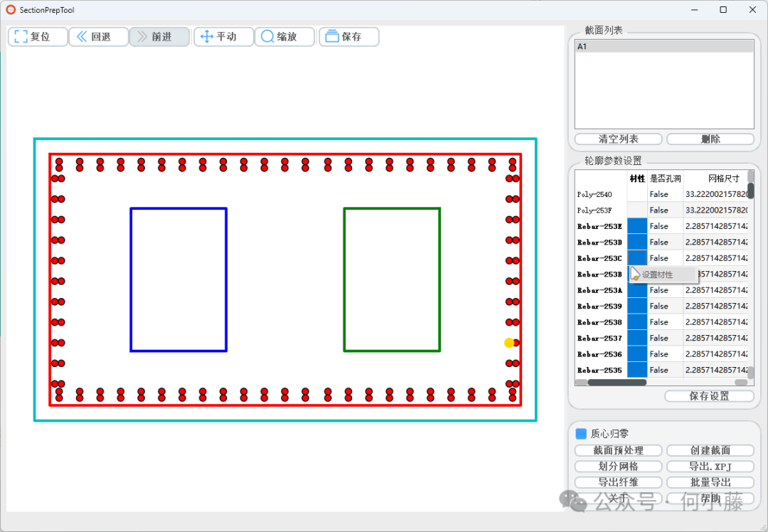Activate the 平动 pan tool

pos(224,37)
